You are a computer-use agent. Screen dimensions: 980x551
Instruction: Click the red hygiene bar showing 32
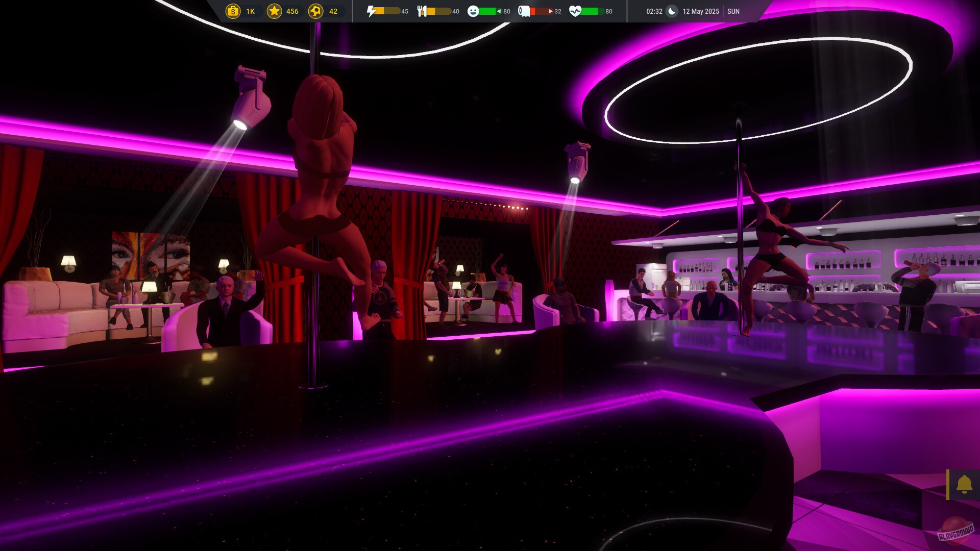point(541,11)
